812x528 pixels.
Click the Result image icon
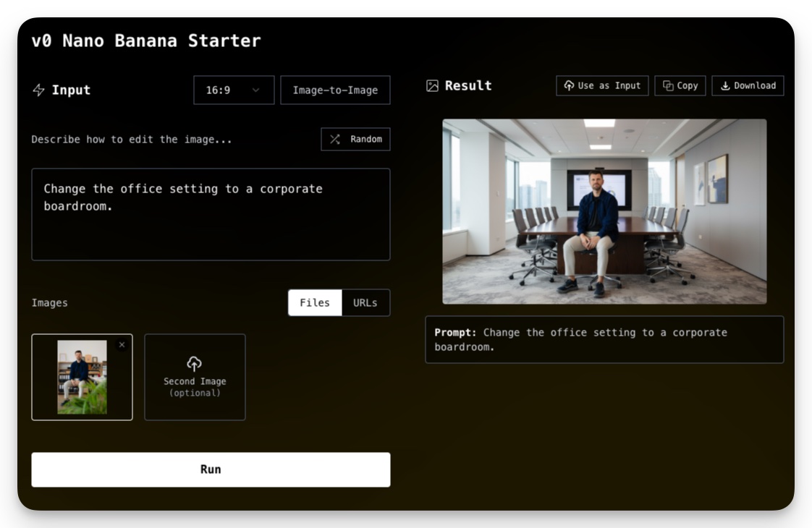[x=432, y=86]
